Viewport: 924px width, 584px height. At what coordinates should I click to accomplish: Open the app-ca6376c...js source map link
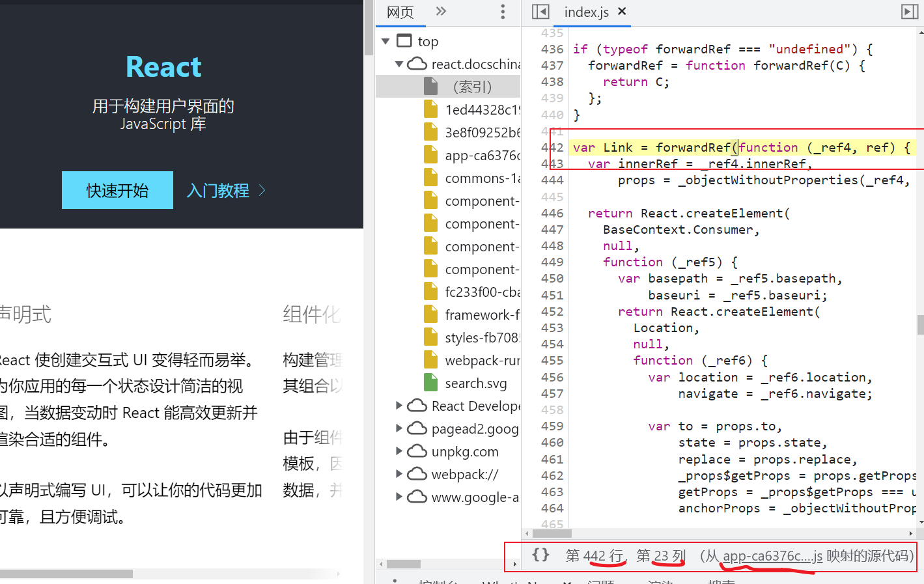click(x=773, y=556)
